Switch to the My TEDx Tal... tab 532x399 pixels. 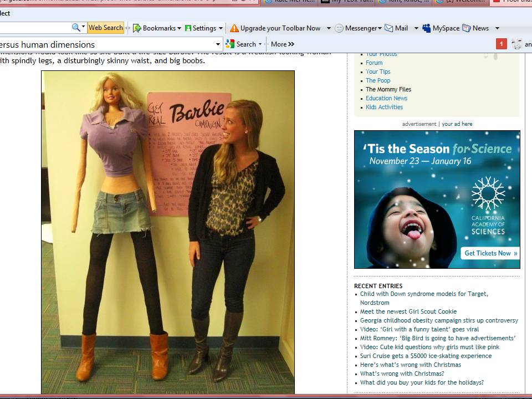click(x=347, y=2)
